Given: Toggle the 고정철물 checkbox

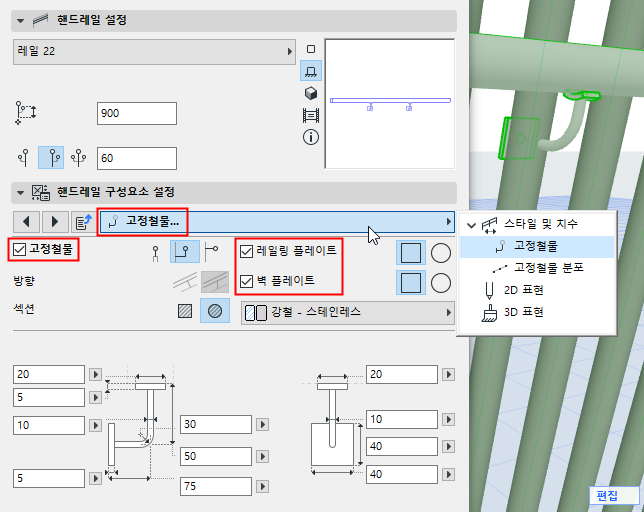Looking at the screenshot, I should [x=19, y=249].
